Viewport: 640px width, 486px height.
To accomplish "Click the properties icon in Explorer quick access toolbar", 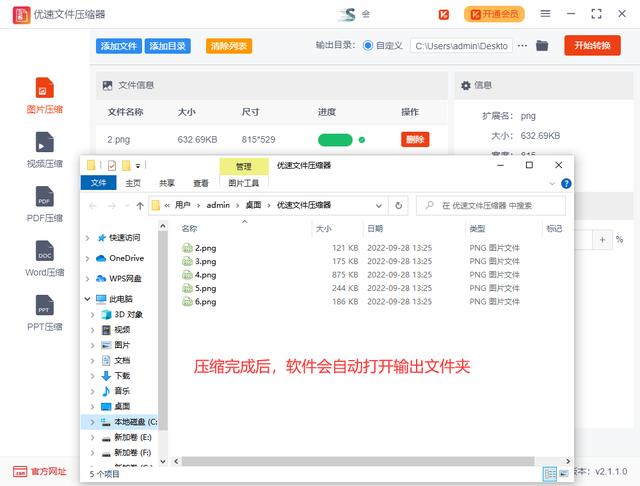I will [112, 165].
